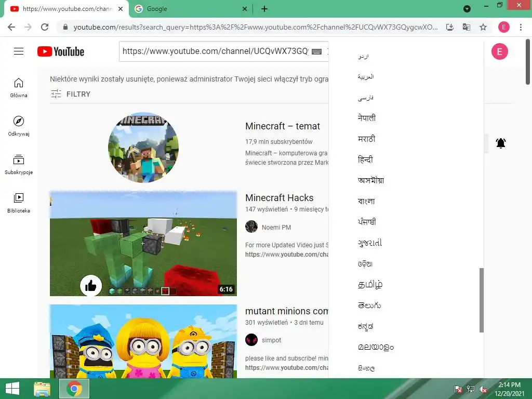Click the Noemi PM channel avatar

point(251,227)
